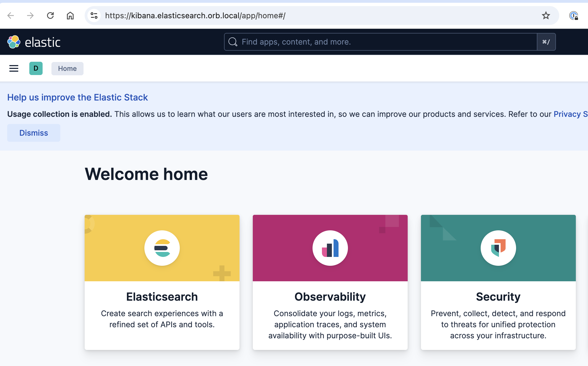Click the browser URL address bar
Screen dimensions: 588x366
pos(304,16)
